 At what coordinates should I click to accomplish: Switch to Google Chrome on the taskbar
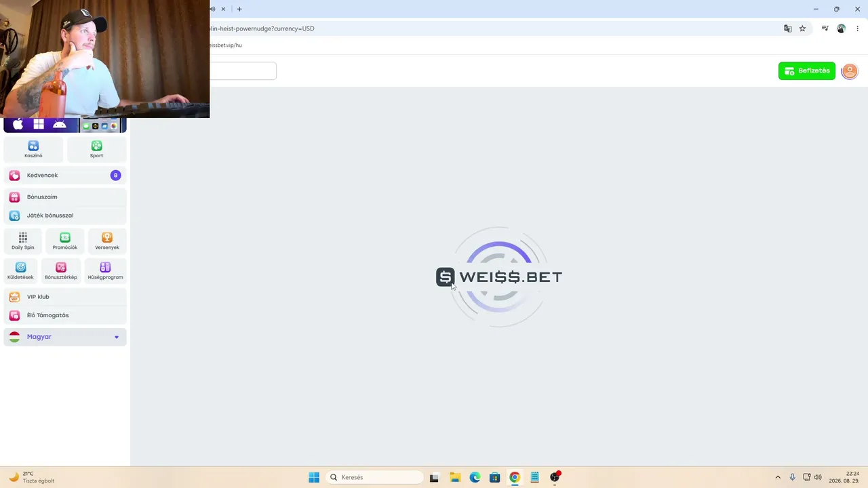515,477
